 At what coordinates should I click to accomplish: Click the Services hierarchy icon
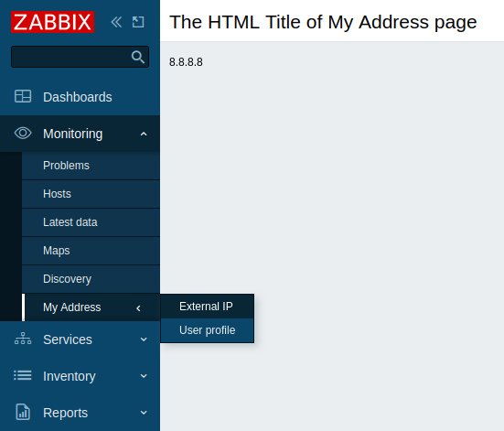coord(23,339)
